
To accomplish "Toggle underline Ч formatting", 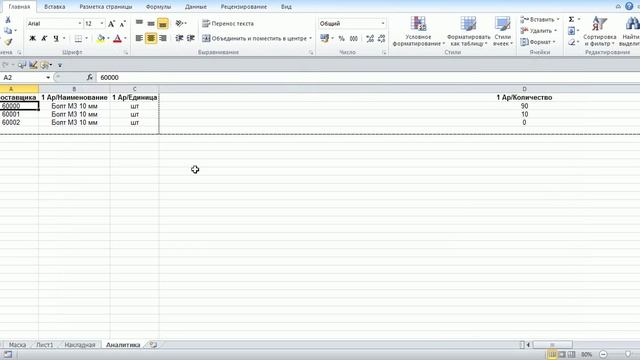I will tap(56, 38).
